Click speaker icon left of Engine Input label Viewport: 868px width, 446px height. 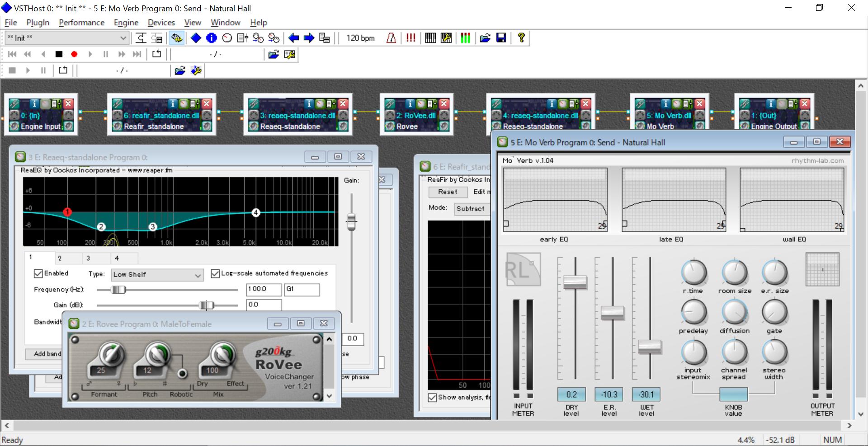point(14,127)
